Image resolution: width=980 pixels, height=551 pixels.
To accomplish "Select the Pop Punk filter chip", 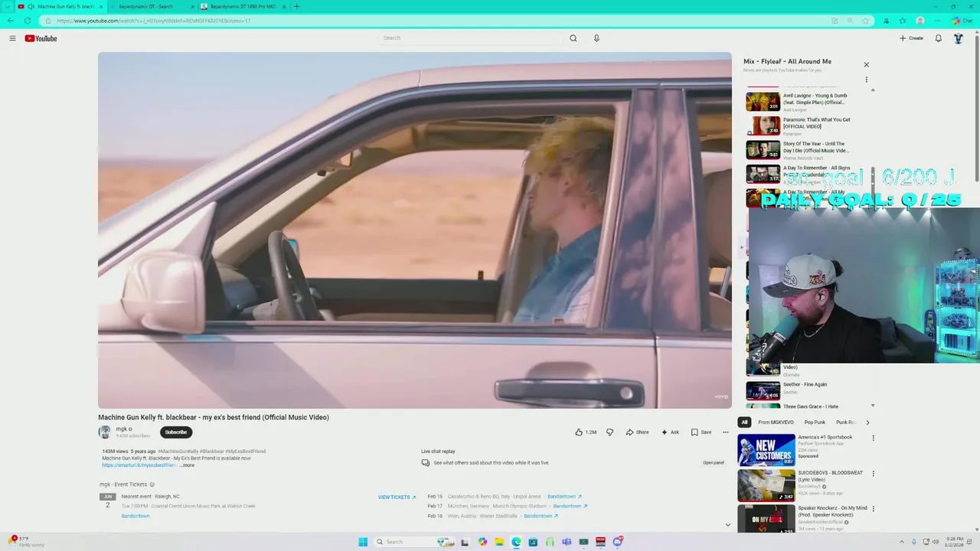I will tap(815, 422).
